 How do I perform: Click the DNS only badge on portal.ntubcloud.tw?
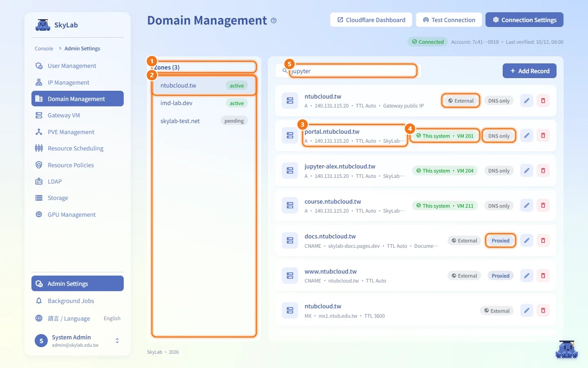(x=499, y=136)
